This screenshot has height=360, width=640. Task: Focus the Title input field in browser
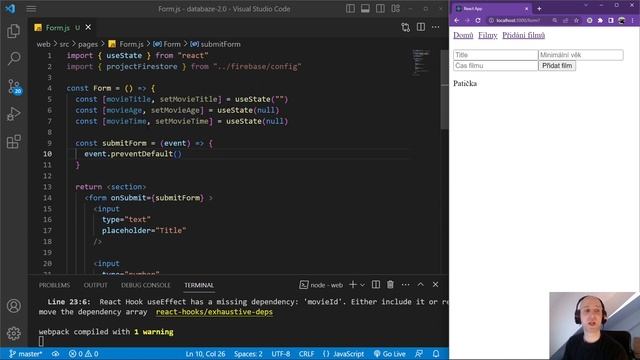tap(496, 55)
